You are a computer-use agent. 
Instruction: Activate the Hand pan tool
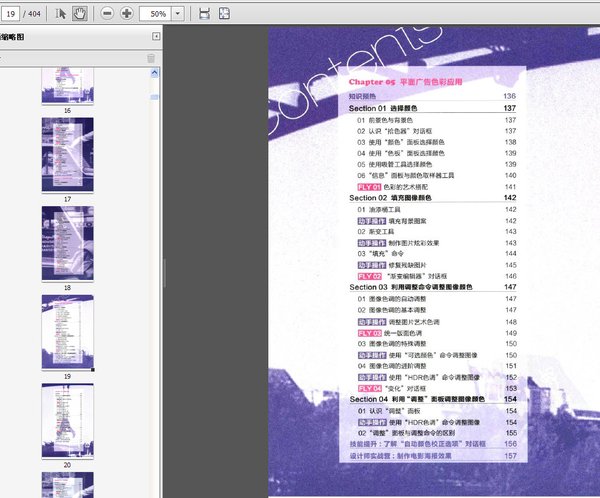80,14
